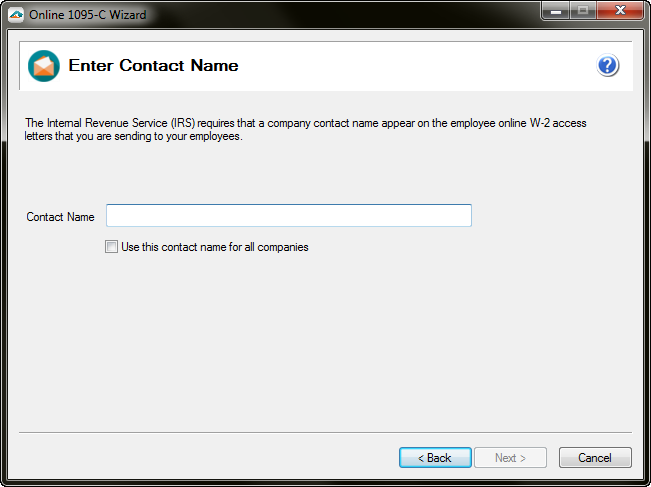Minimize the wizard window
This screenshot has height=487, width=651.
click(x=557, y=9)
